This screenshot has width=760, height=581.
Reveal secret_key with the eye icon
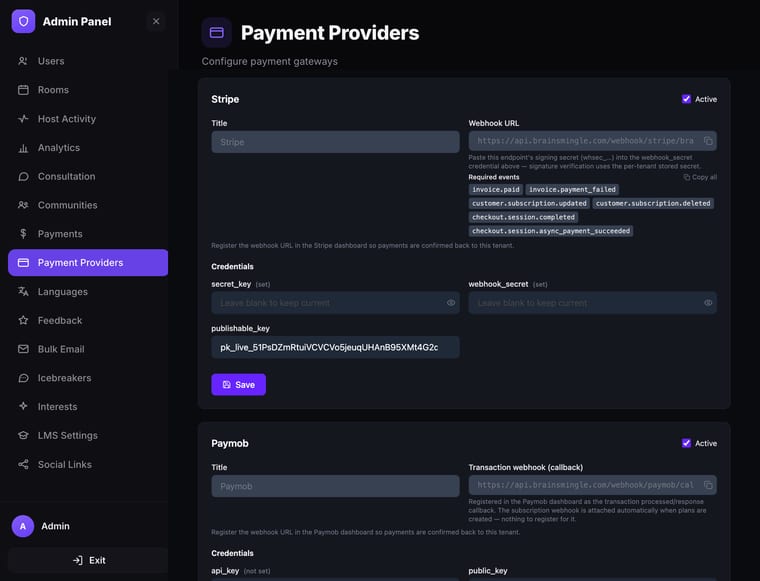451,303
